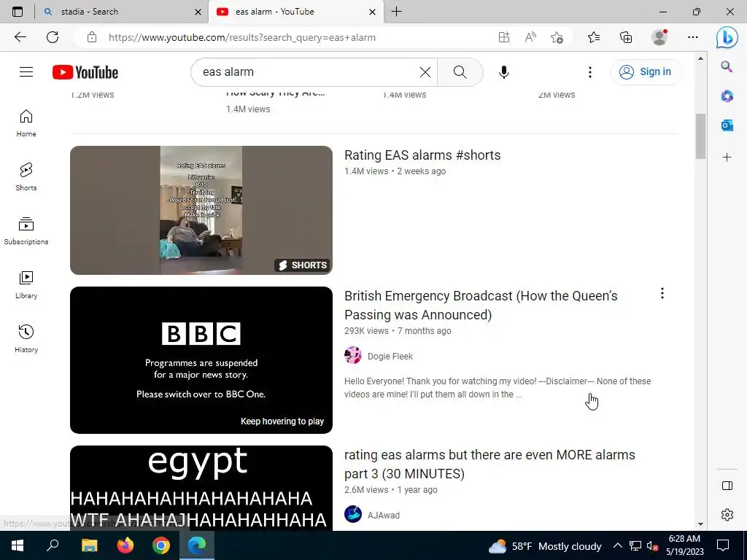This screenshot has width=747, height=560.
Task: Open the Favorites list
Action: click(x=594, y=37)
